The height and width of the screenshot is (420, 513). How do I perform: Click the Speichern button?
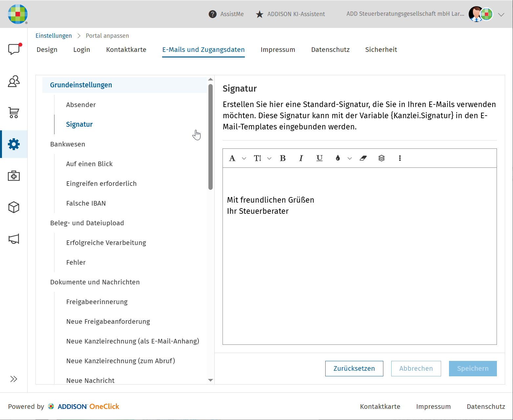[x=473, y=368]
